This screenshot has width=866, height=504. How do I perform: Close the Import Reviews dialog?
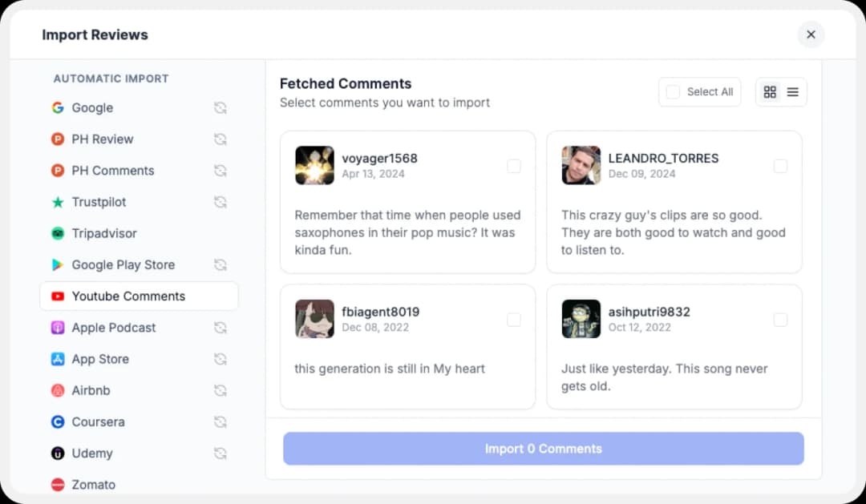(x=811, y=34)
